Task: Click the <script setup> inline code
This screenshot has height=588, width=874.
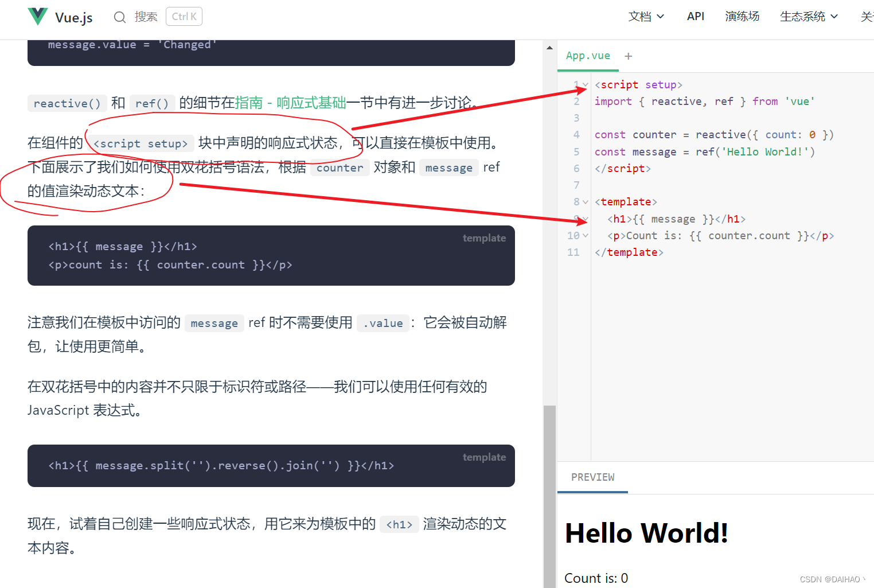Action: click(x=141, y=143)
